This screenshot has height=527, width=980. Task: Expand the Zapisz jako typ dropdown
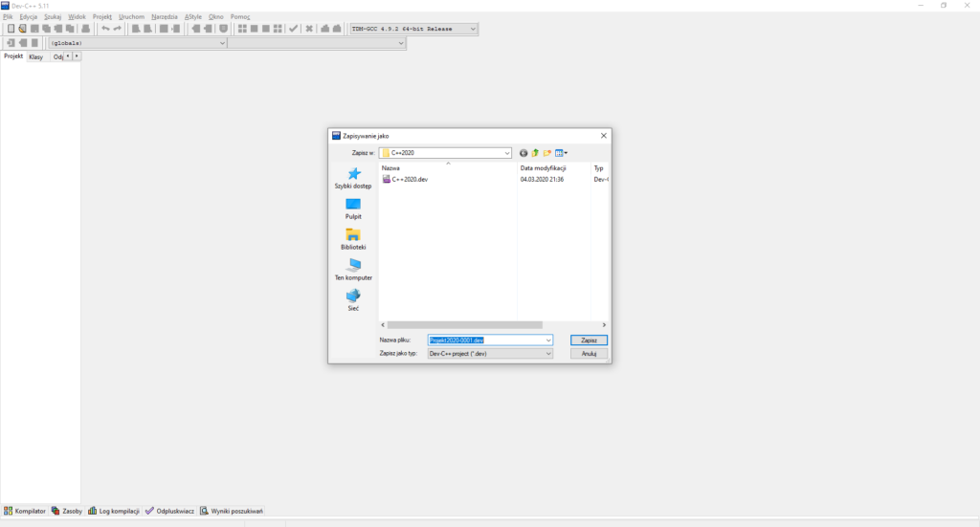[x=548, y=354]
